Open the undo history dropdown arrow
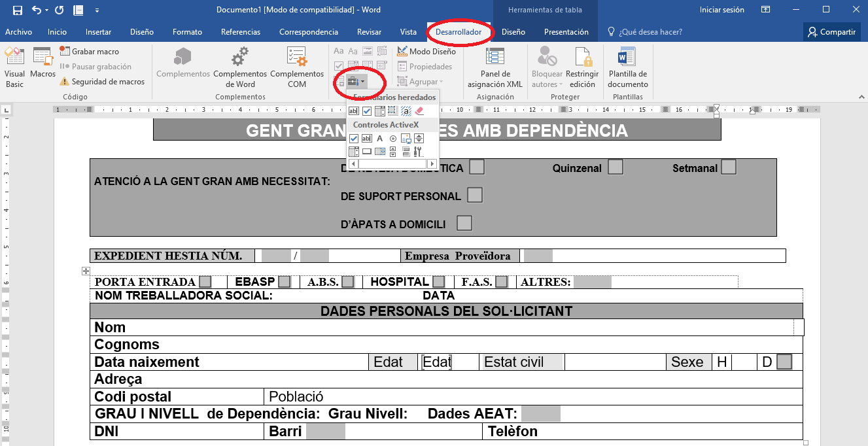Screen dimensions: 868x446 pyautogui.click(x=47, y=10)
